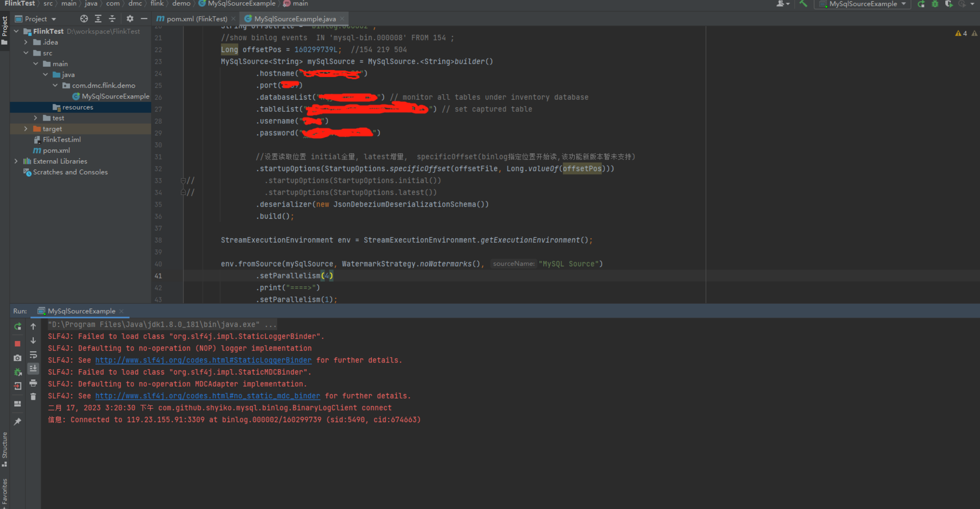Image resolution: width=980 pixels, height=509 pixels.
Task: Open the run options dropdown arrow at far right
Action: pos(972,4)
